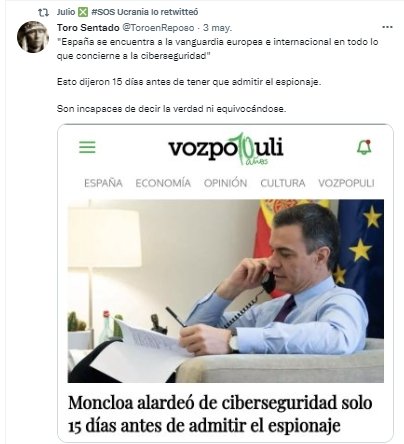The width and height of the screenshot is (404, 444).
Task: Switch to the OPINIÓN section
Action: pos(225,183)
